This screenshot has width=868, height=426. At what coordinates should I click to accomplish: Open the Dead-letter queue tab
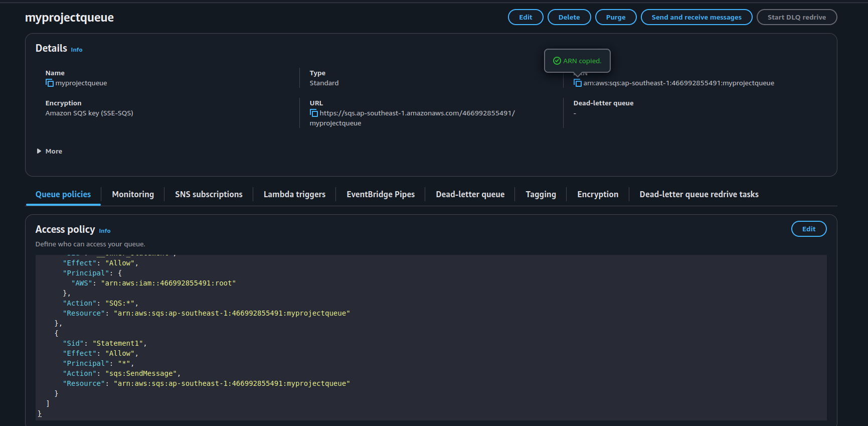pyautogui.click(x=470, y=195)
